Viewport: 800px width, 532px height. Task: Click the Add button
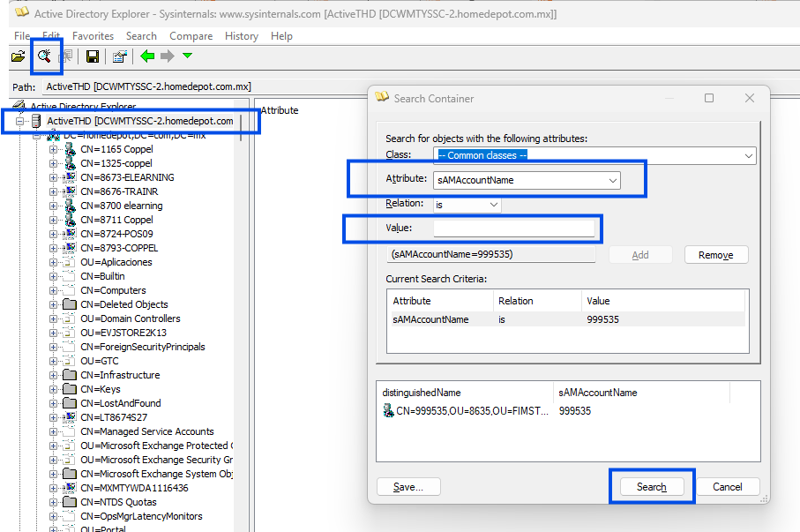640,255
